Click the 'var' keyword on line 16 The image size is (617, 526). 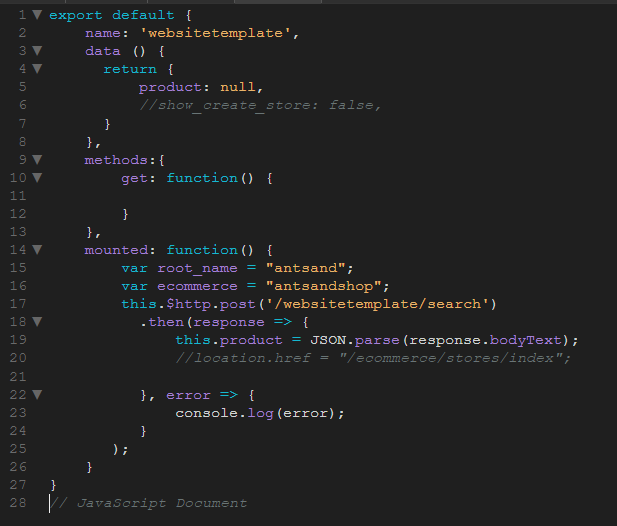(134, 286)
